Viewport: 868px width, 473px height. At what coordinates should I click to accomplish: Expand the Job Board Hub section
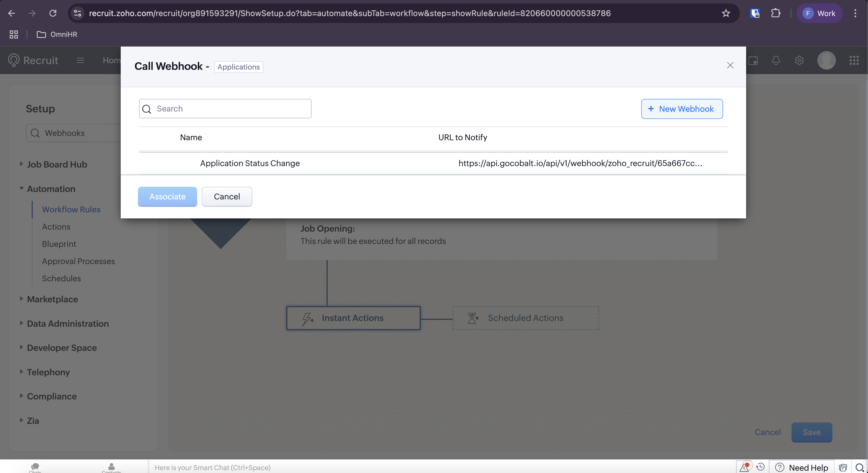click(x=57, y=164)
